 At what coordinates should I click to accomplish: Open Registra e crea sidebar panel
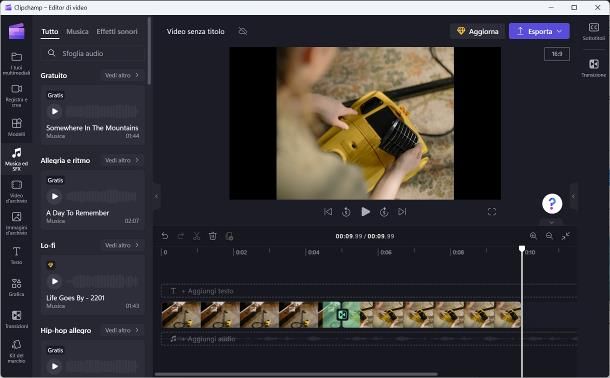16,95
